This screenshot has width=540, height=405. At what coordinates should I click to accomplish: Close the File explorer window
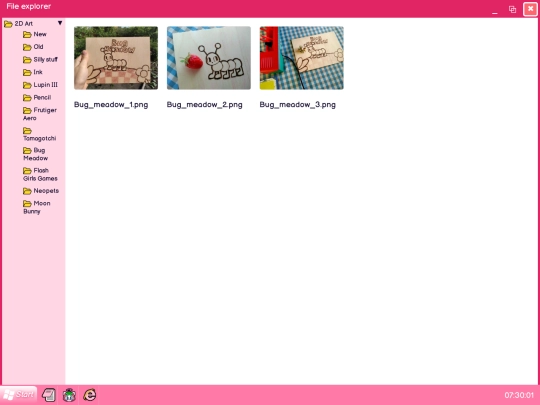[x=530, y=9]
